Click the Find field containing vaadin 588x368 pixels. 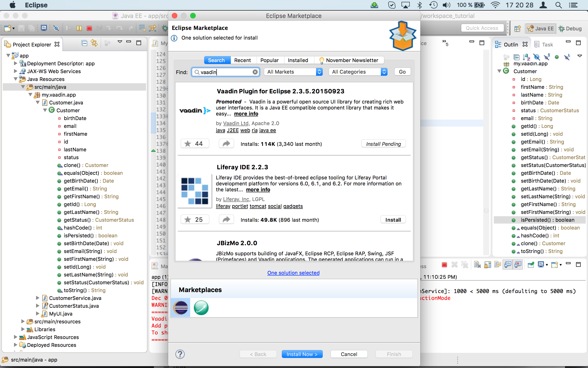(x=226, y=72)
